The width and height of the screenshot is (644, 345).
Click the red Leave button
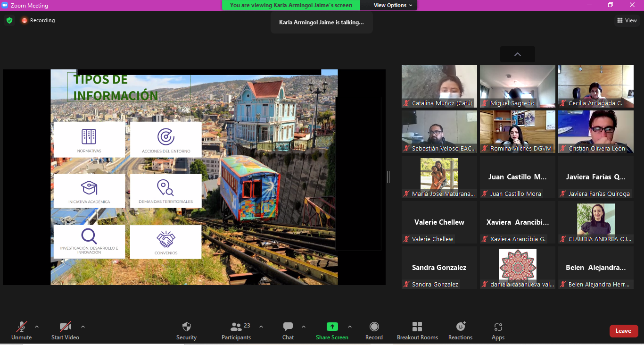pyautogui.click(x=623, y=331)
